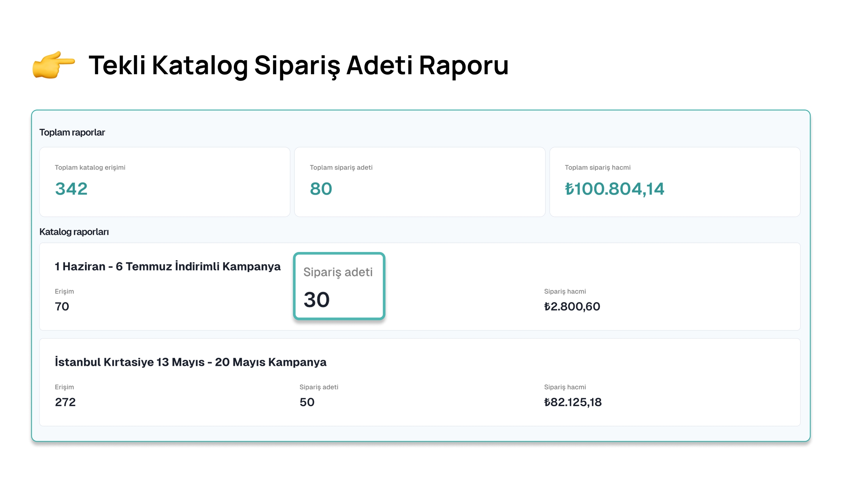Click the Erişim value 272
The image size is (847, 504).
pos(65,402)
